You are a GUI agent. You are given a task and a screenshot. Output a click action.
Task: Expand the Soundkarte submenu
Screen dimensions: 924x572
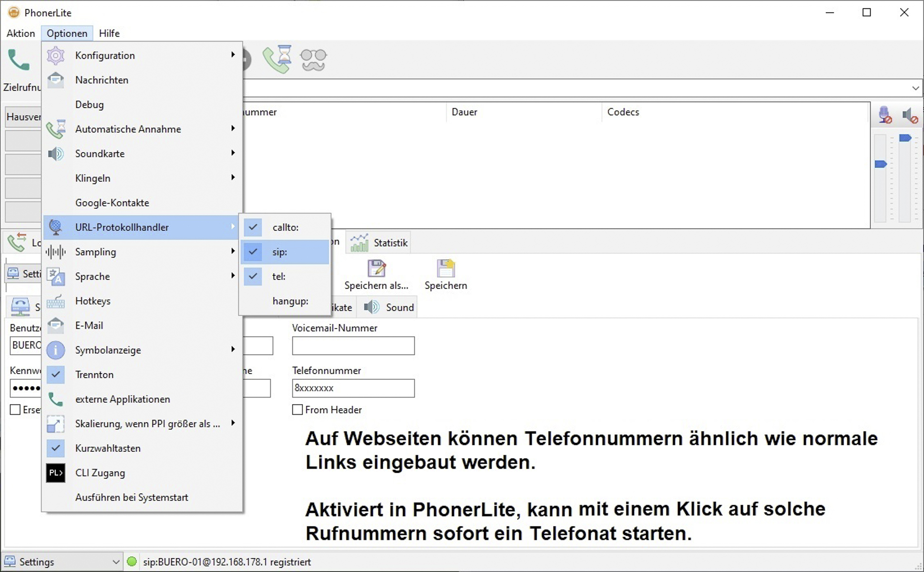click(142, 153)
